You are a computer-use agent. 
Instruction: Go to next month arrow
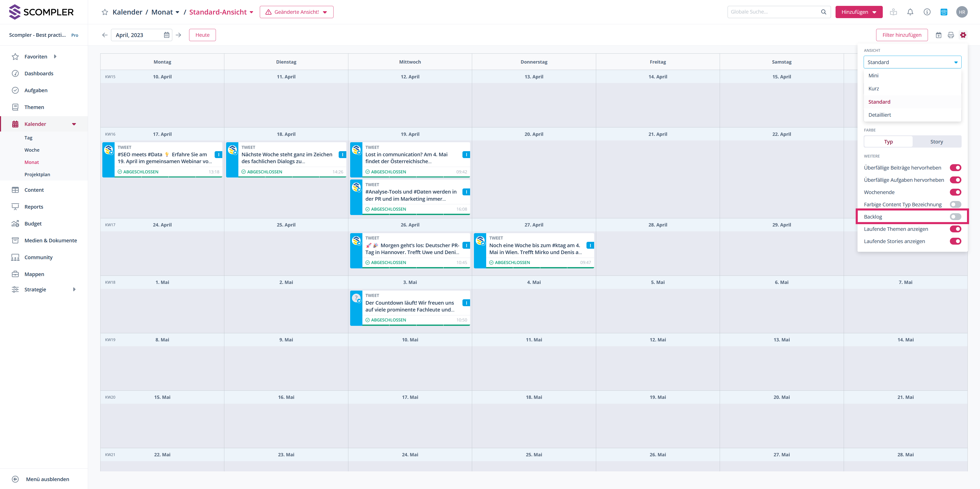coord(178,35)
